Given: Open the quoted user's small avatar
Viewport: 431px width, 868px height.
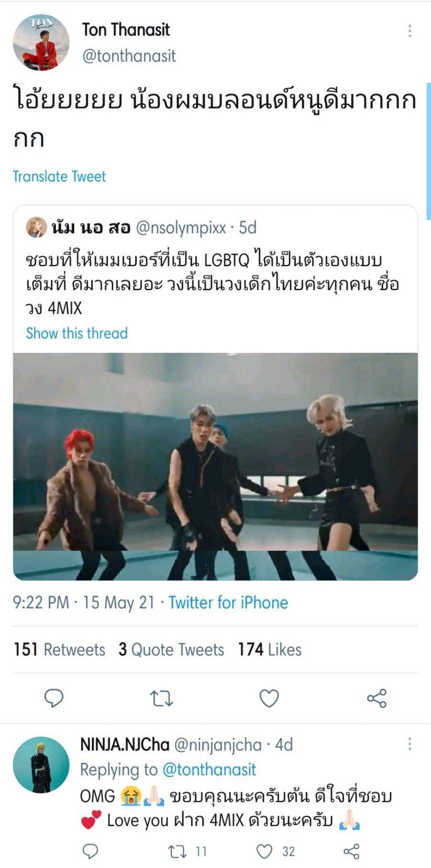Looking at the screenshot, I should (36, 228).
